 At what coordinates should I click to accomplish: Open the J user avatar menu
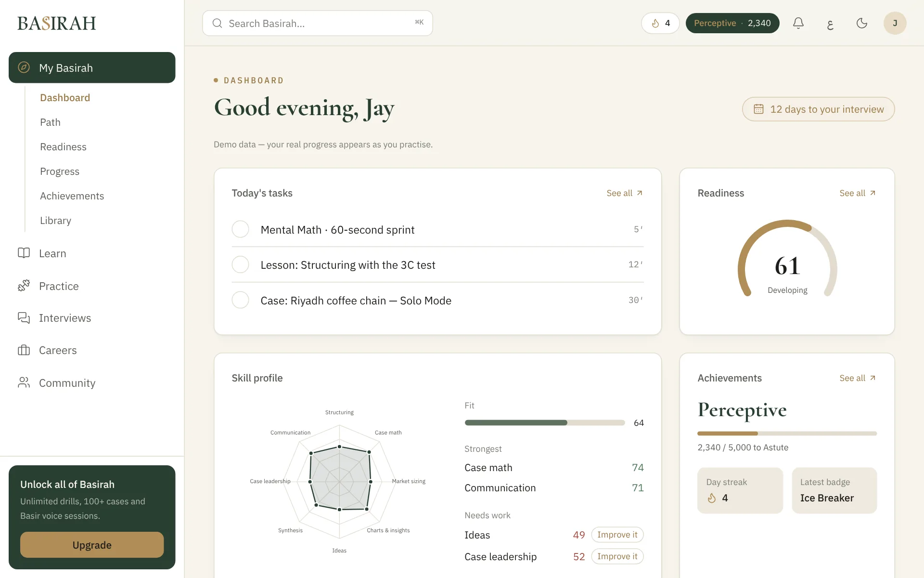pos(895,23)
